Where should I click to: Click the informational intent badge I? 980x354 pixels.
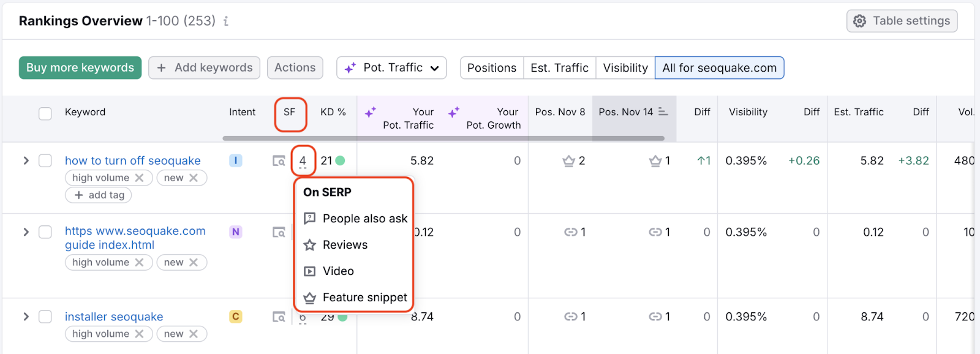click(x=235, y=160)
